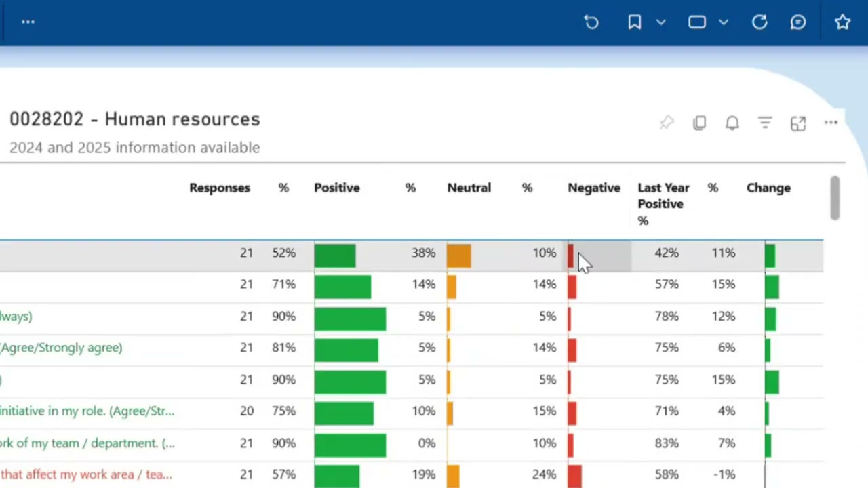Open the visual's more options ellipsis

(831, 123)
